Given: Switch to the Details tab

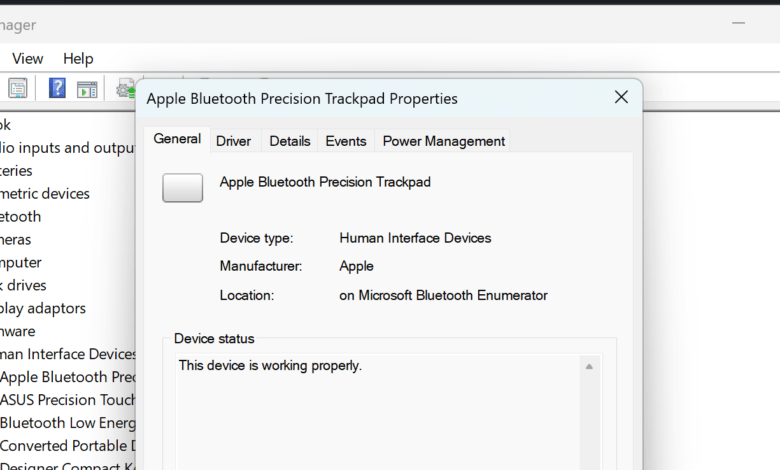Looking at the screenshot, I should [x=290, y=141].
